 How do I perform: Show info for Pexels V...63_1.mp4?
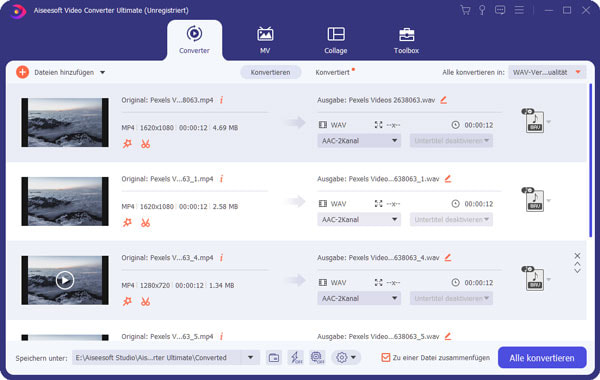[221, 179]
